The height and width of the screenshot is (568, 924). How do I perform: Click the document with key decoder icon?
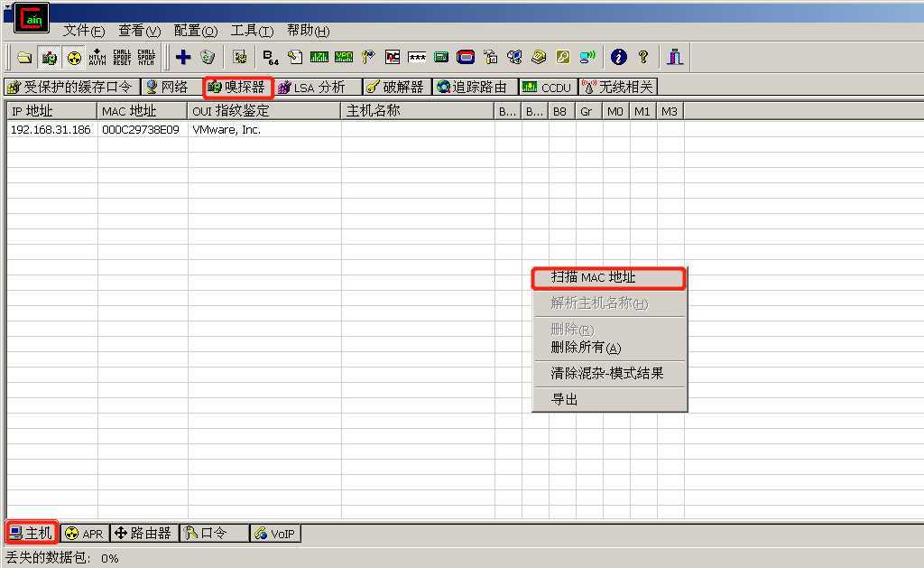[x=295, y=57]
